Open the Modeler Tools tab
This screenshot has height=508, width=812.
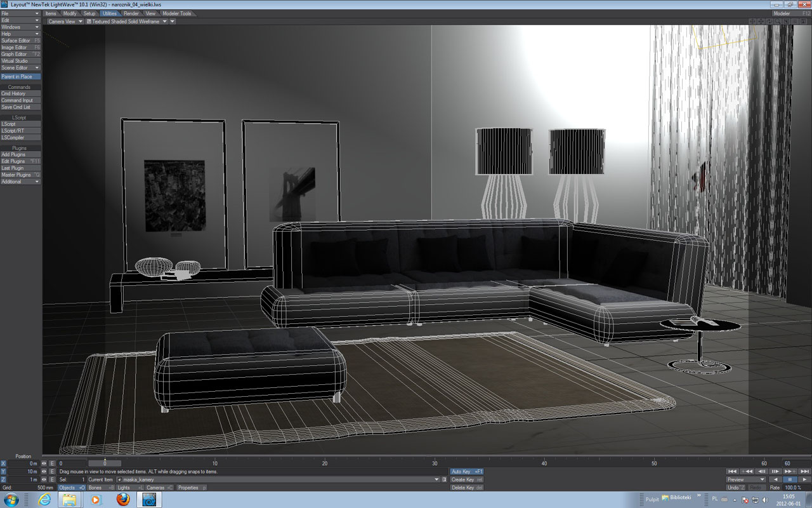(x=176, y=13)
